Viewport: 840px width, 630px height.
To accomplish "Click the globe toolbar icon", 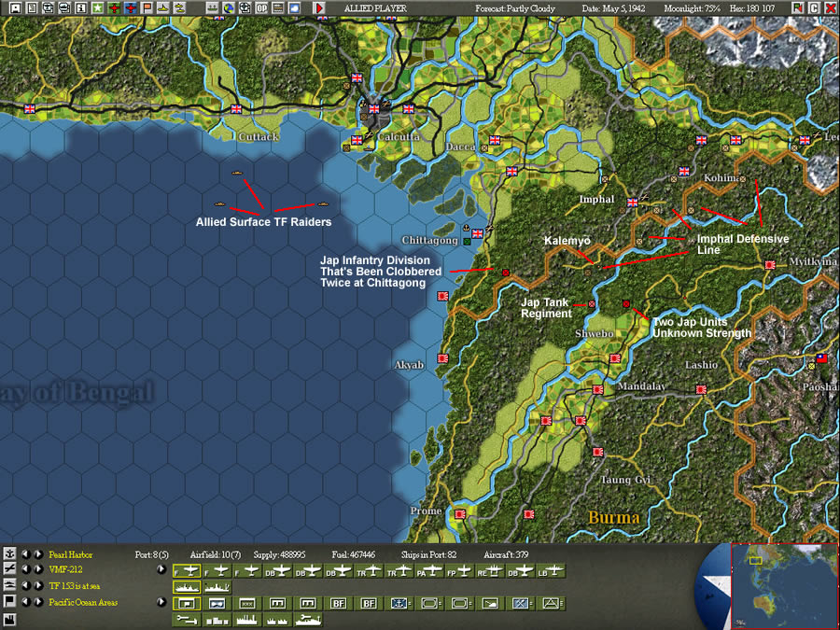I will click(x=229, y=7).
